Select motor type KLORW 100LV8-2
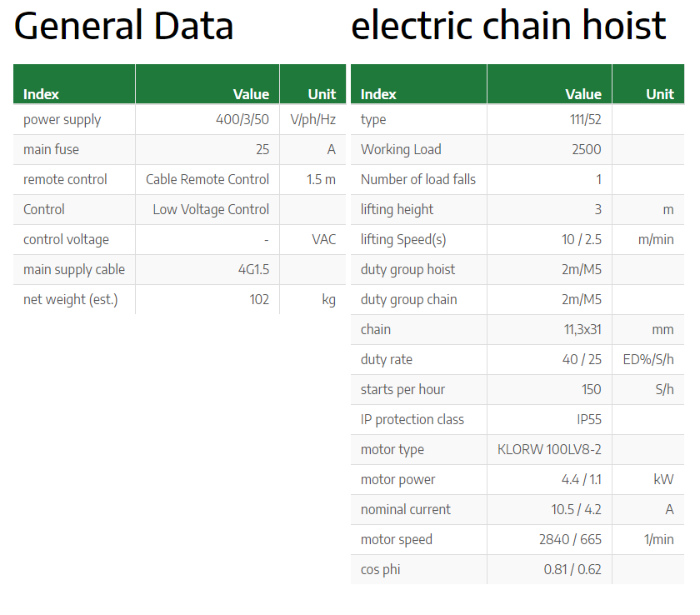Screen dimensions: 700x615 [x=549, y=449]
